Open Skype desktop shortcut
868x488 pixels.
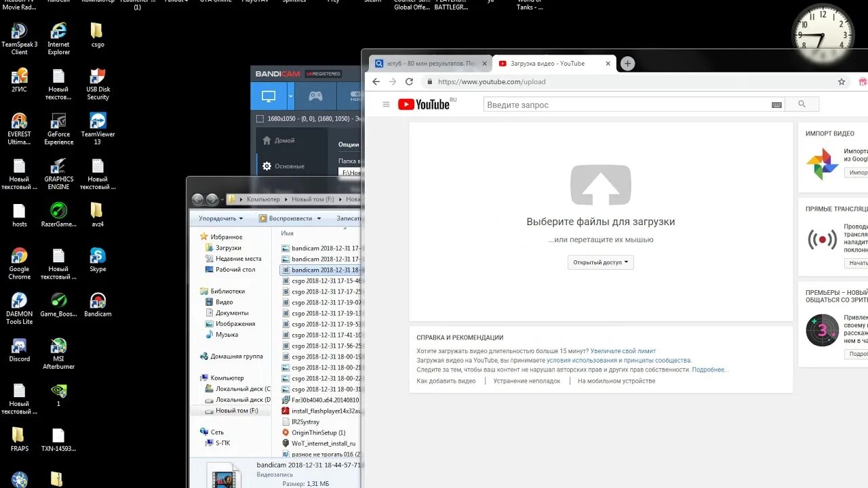point(98,260)
